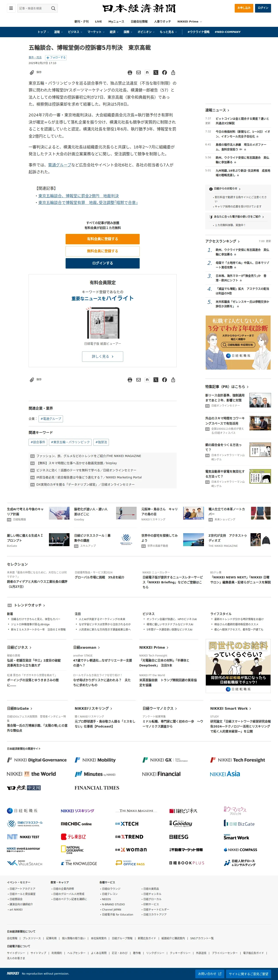278x980 pixels.
Task: Click the 日経電子版 紙面ビューアー tablet image
Action: click(102, 323)
